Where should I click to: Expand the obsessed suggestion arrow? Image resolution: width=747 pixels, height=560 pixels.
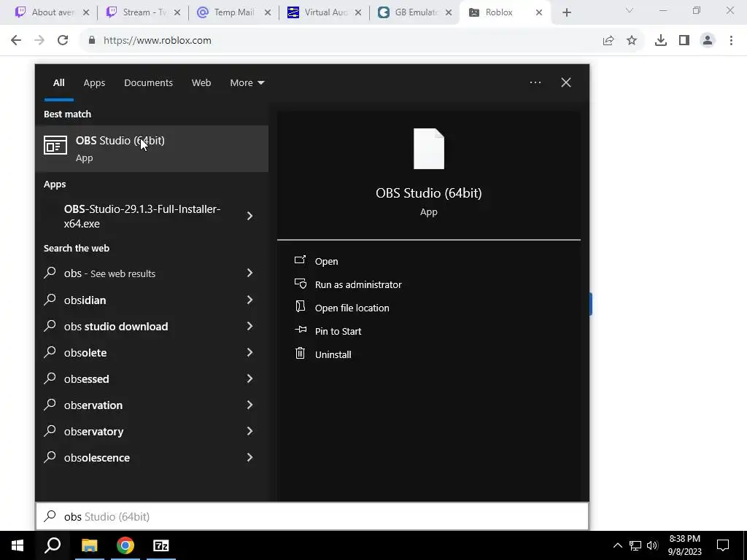coord(249,378)
